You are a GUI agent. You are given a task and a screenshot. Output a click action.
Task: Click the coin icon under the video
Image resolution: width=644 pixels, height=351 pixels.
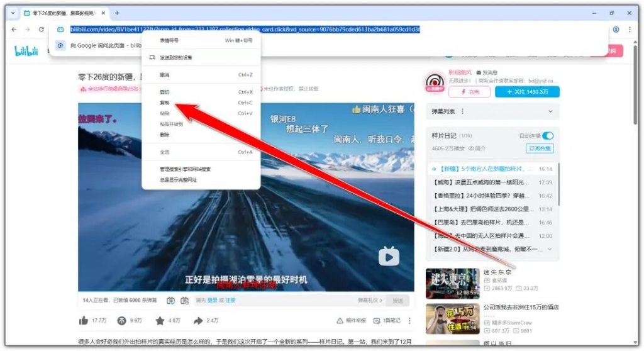click(122, 321)
